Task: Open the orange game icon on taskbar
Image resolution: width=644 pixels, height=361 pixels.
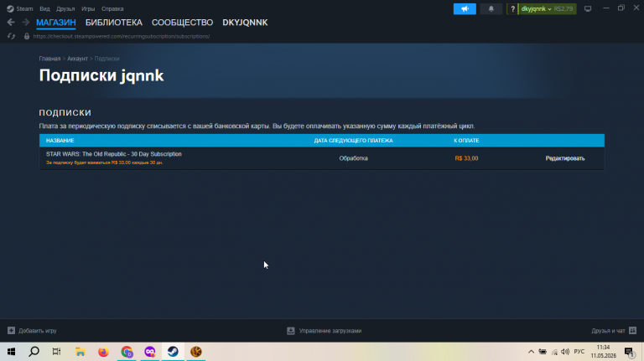Action: click(196, 352)
